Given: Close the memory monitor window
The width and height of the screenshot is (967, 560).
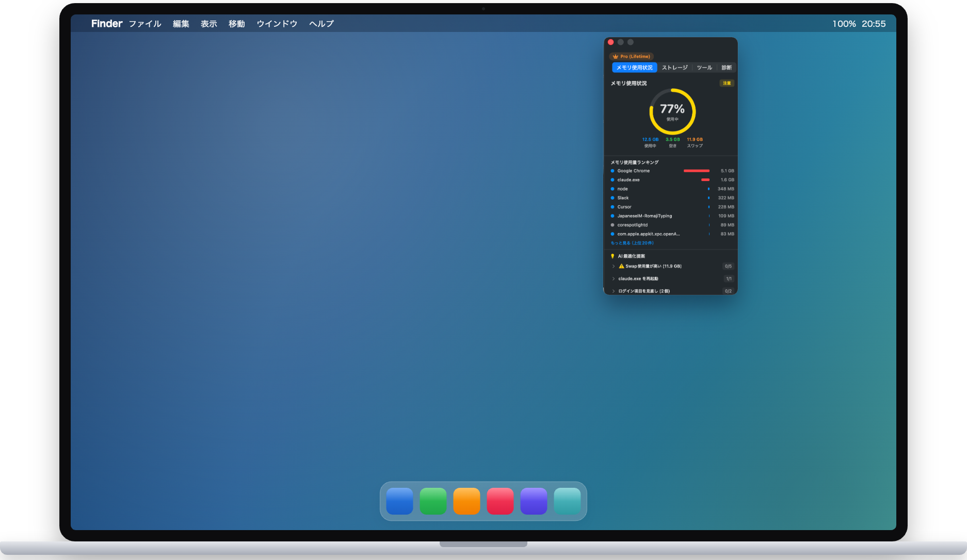Looking at the screenshot, I should tap(611, 42).
